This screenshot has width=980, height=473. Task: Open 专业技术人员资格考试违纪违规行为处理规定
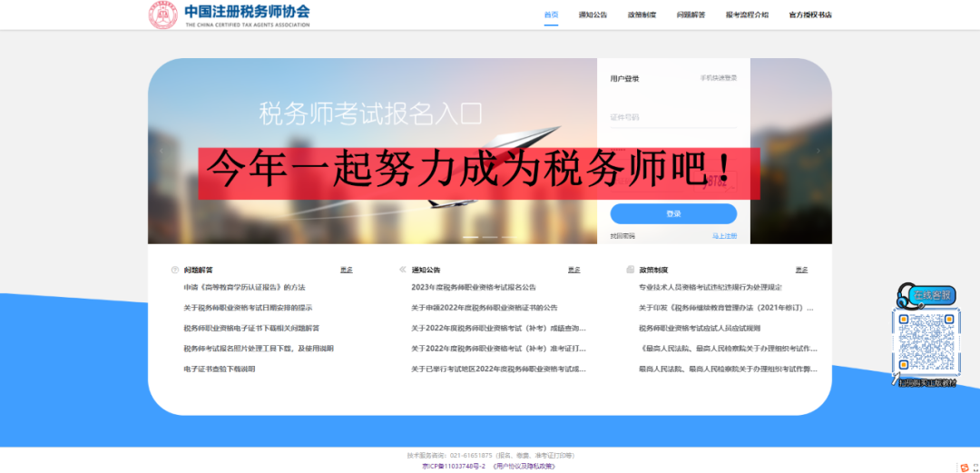710,287
